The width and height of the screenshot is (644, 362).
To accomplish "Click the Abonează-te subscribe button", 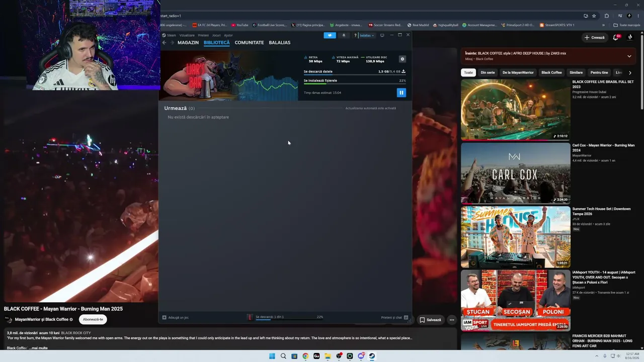I will [93, 319].
